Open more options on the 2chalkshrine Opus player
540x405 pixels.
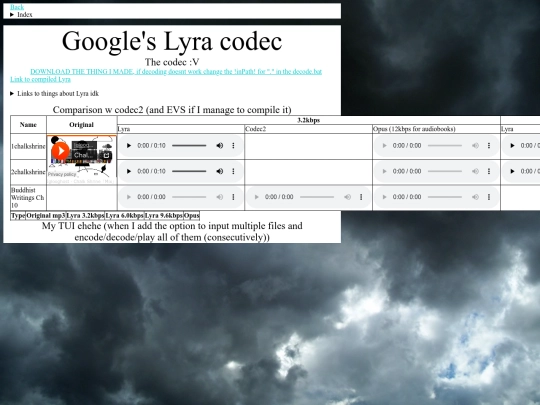pyautogui.click(x=489, y=171)
